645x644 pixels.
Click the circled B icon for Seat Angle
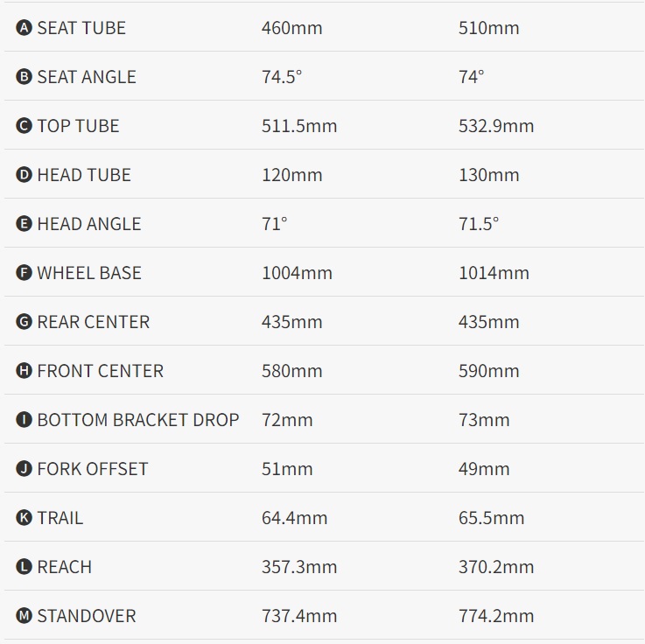24,77
